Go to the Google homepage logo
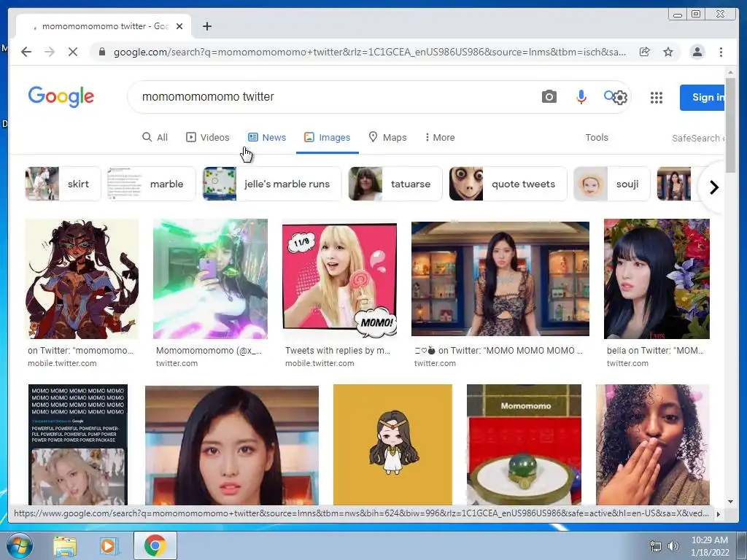This screenshot has height=560, width=747. pyautogui.click(x=61, y=97)
